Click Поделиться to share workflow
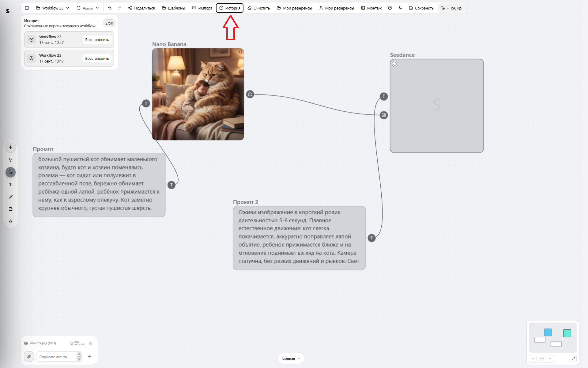This screenshot has height=368, width=588. point(141,8)
